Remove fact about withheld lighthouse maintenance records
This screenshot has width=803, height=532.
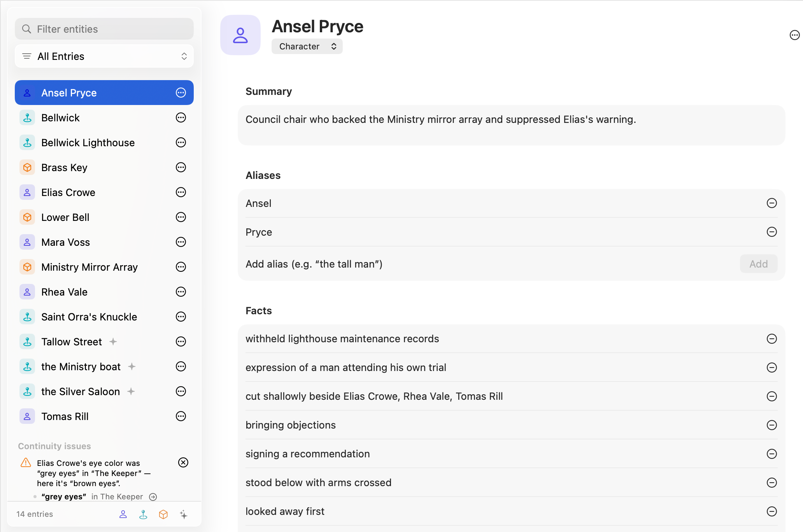[x=771, y=339]
